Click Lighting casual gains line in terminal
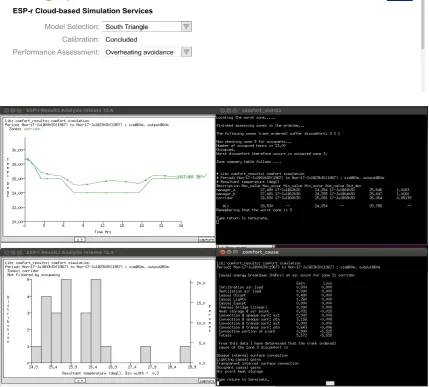429x387 pixels. 240,359
